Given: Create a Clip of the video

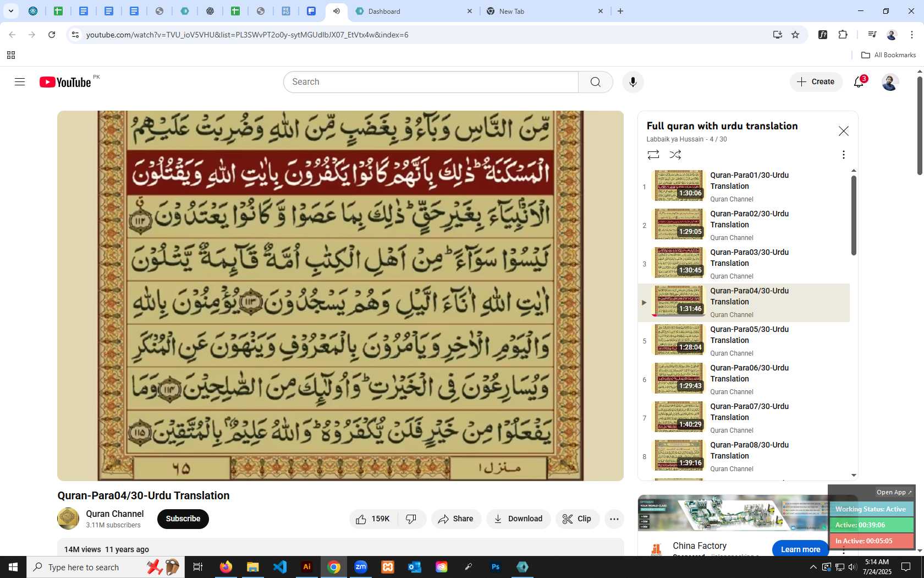Looking at the screenshot, I should pyautogui.click(x=577, y=519).
